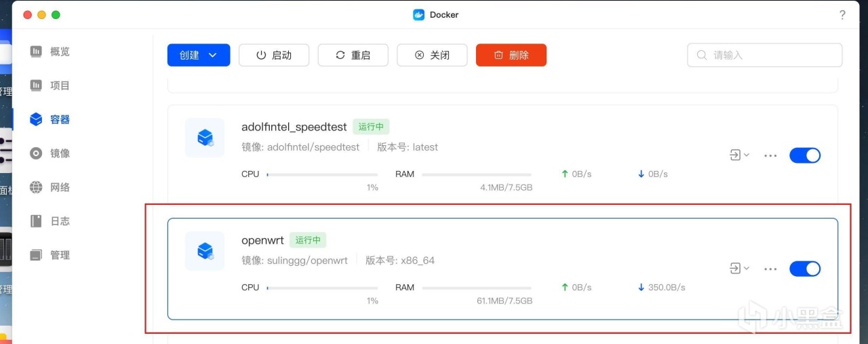Open the 网络 network section
Viewport: 868px width, 344px height.
point(50,187)
